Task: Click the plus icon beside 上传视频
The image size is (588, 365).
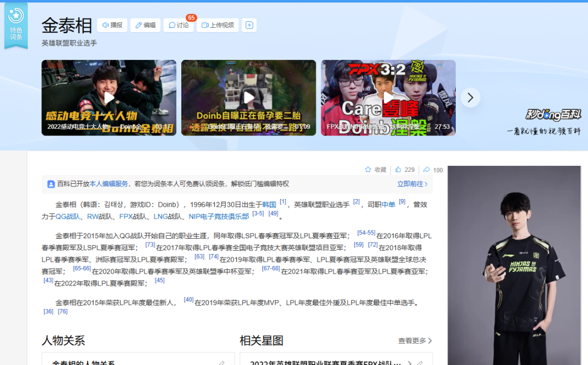Action: [249, 25]
